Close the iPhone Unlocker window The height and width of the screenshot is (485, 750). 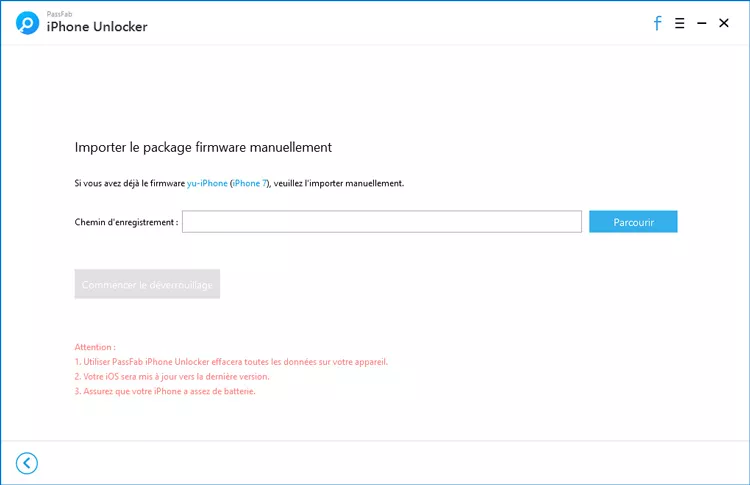pyautogui.click(x=724, y=23)
